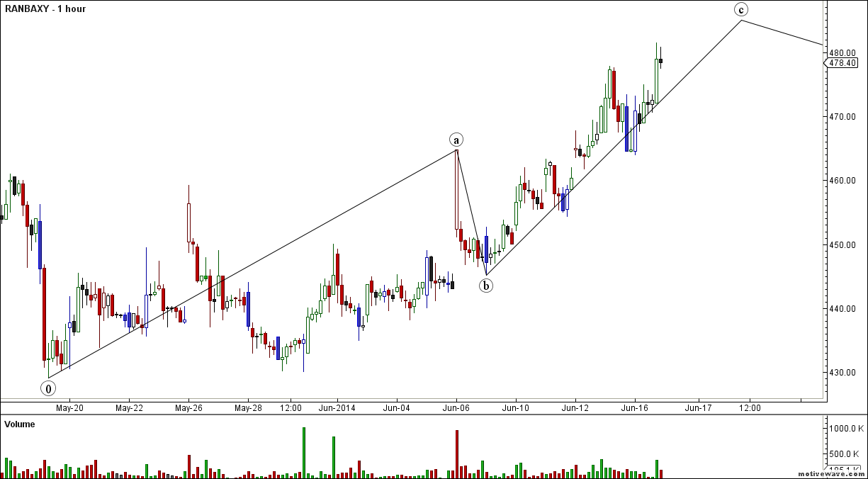The height and width of the screenshot is (479, 868).
Task: Click the 478.40 current price tag
Action: [843, 63]
